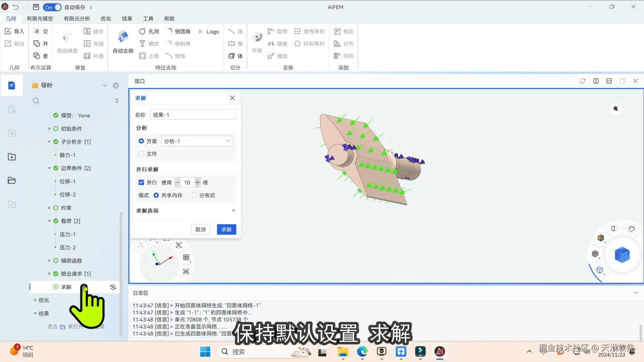Click the Logo removal tool
This screenshot has height=362, width=644.
click(209, 32)
